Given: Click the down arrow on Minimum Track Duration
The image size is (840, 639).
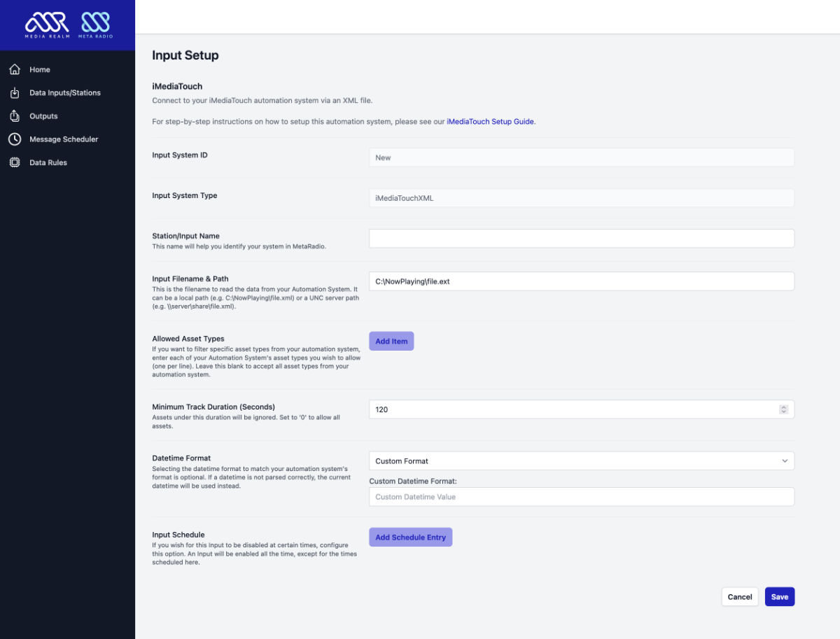Looking at the screenshot, I should [x=783, y=412].
